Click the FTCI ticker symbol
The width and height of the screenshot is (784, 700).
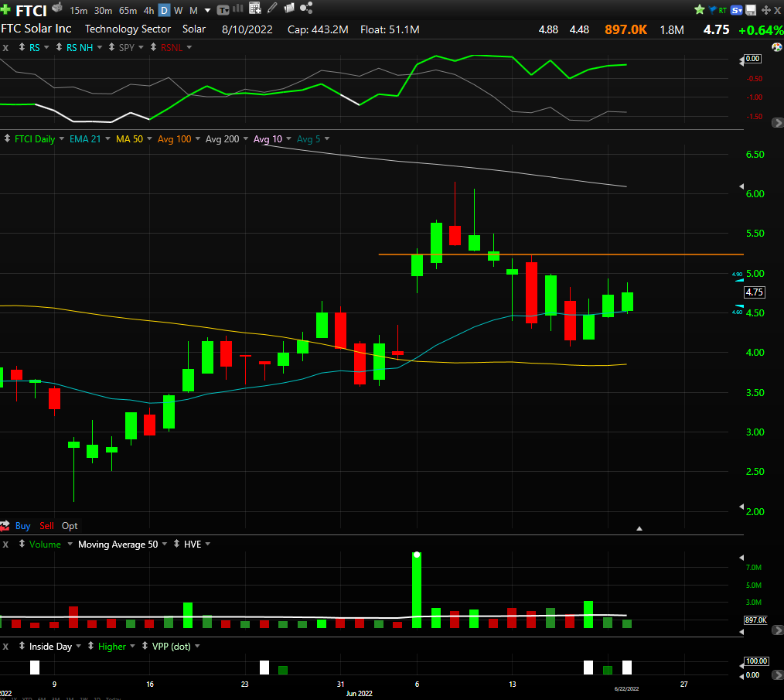click(x=31, y=11)
